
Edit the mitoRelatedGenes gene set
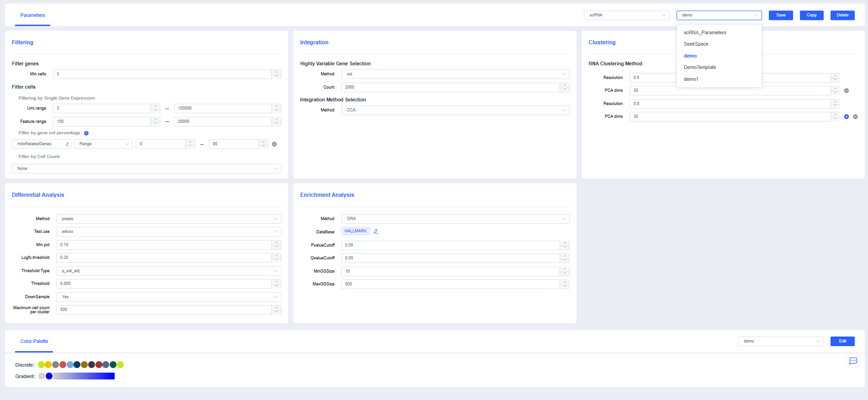[x=68, y=144]
